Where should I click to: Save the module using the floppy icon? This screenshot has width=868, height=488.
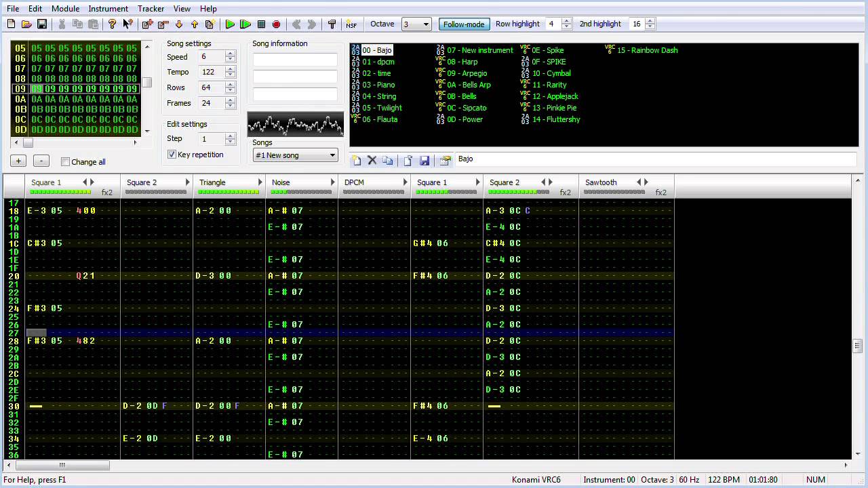42,24
